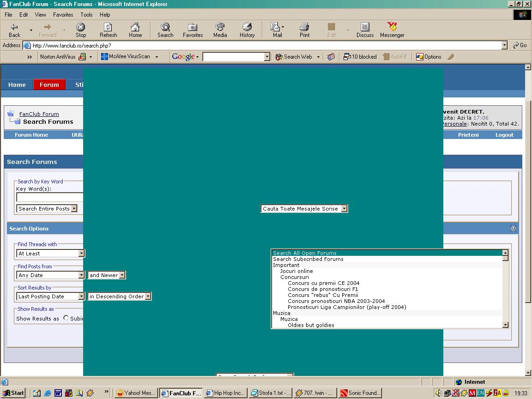Open the Search Entire Posts dropdown
Image resolution: width=532 pixels, height=399 pixels.
point(47,209)
